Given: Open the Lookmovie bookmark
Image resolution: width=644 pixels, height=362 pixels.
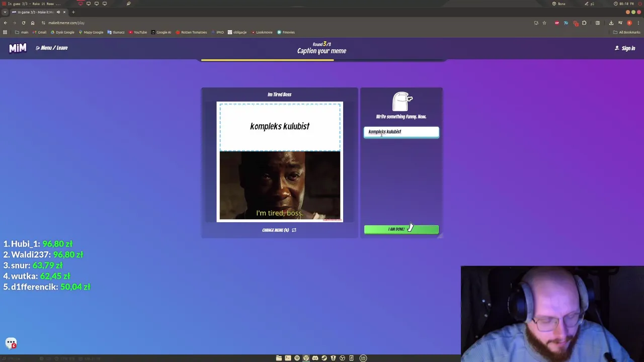Looking at the screenshot, I should (x=262, y=32).
